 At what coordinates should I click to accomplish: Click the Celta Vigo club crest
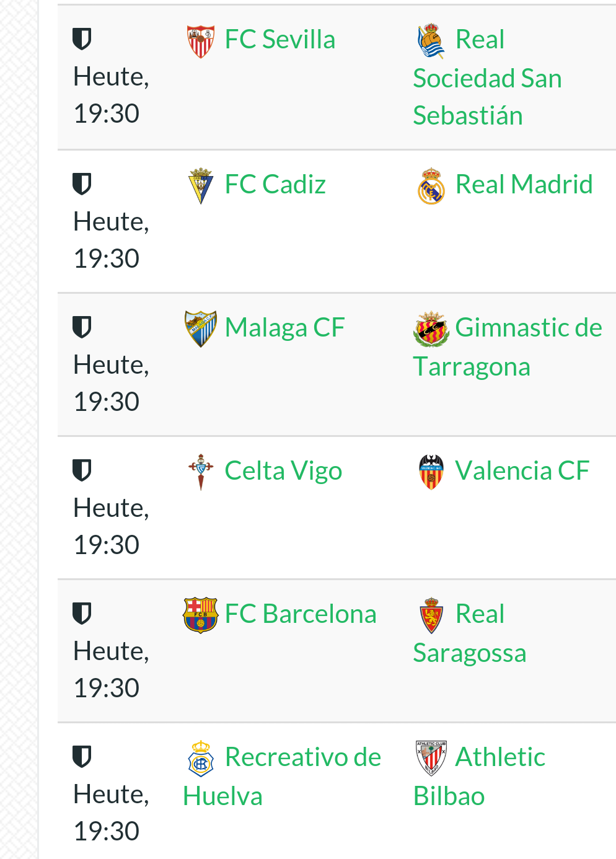coord(201,472)
